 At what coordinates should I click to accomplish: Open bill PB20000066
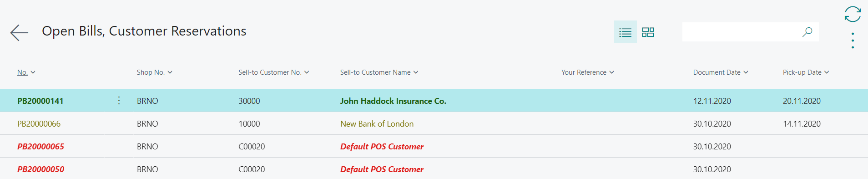pyautogui.click(x=39, y=124)
